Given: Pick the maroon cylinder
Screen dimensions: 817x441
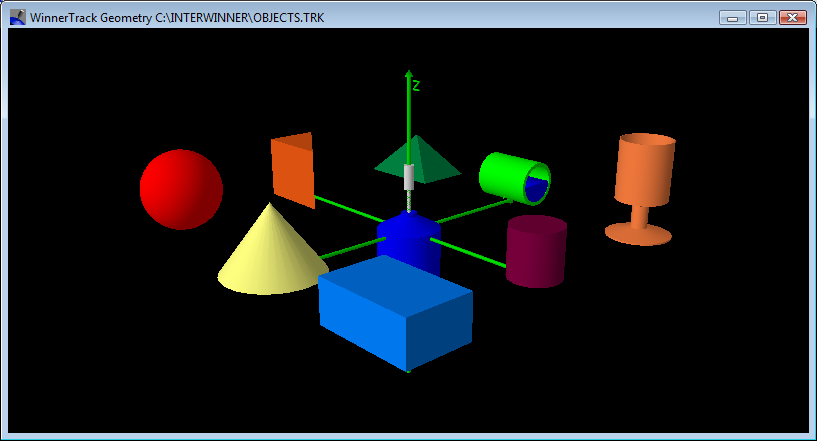Looking at the screenshot, I should [x=536, y=252].
